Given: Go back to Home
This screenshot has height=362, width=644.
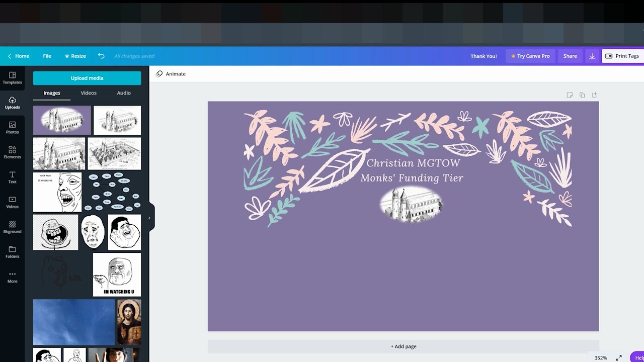Looking at the screenshot, I should click(18, 56).
